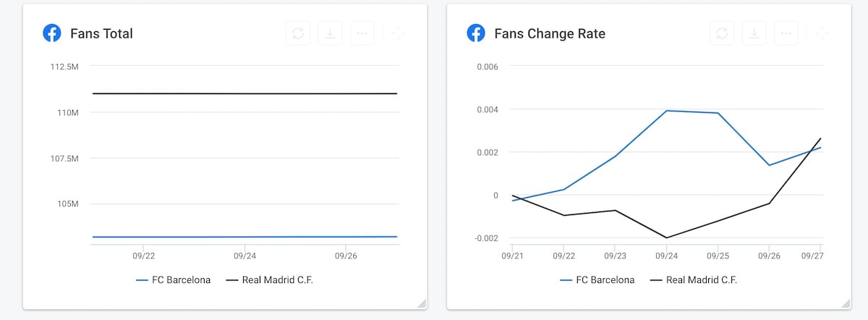Click Real Madrid's black line in Fans Total

point(244,93)
